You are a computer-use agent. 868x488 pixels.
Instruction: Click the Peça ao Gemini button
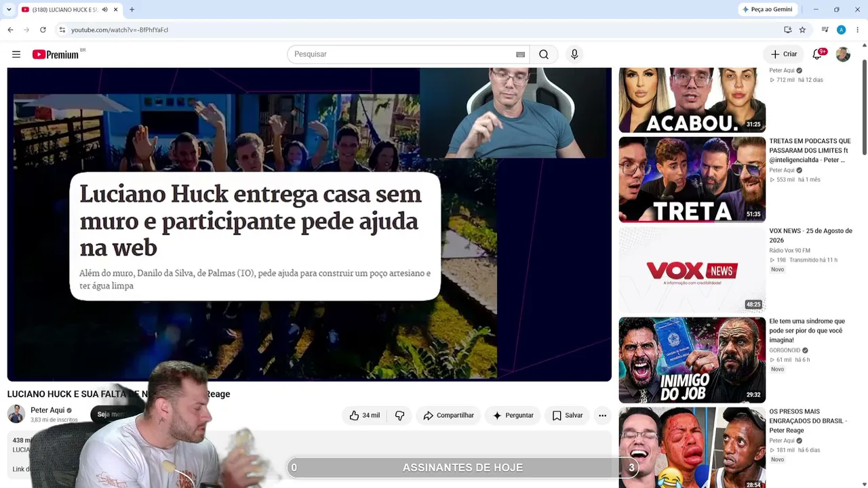click(768, 9)
